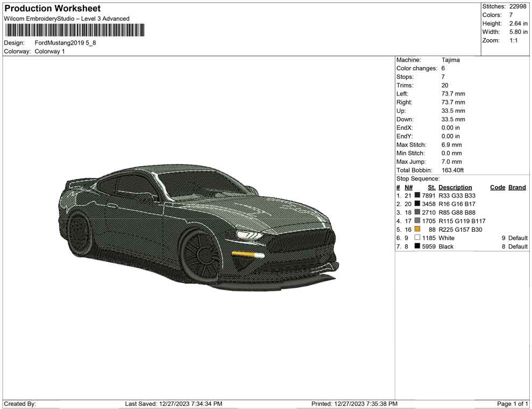Click the St. column header

[432, 187]
